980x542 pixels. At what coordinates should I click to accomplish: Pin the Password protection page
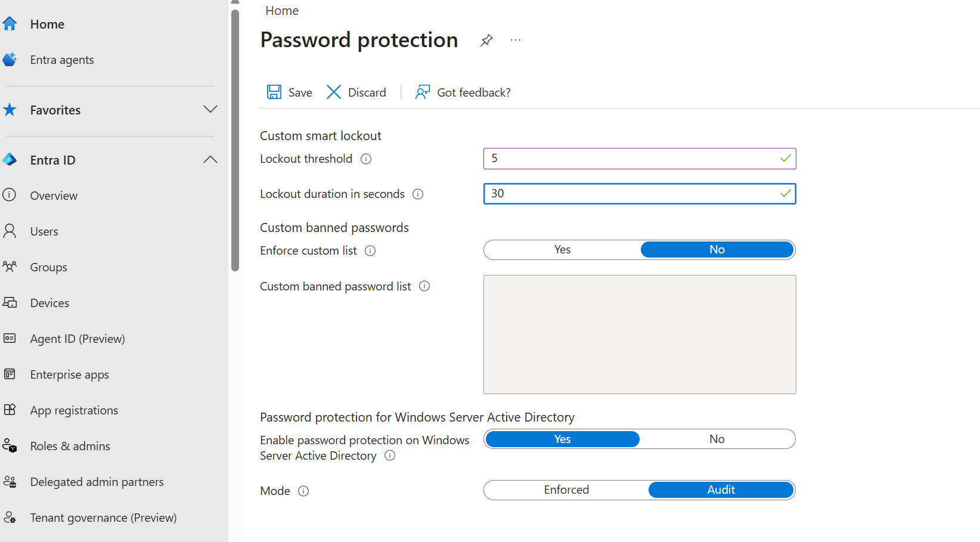(486, 41)
